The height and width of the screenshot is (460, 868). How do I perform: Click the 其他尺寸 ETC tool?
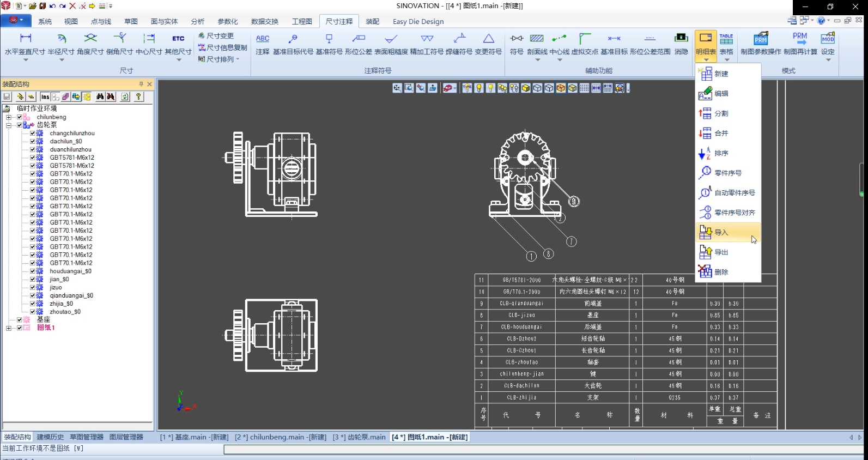point(178,43)
